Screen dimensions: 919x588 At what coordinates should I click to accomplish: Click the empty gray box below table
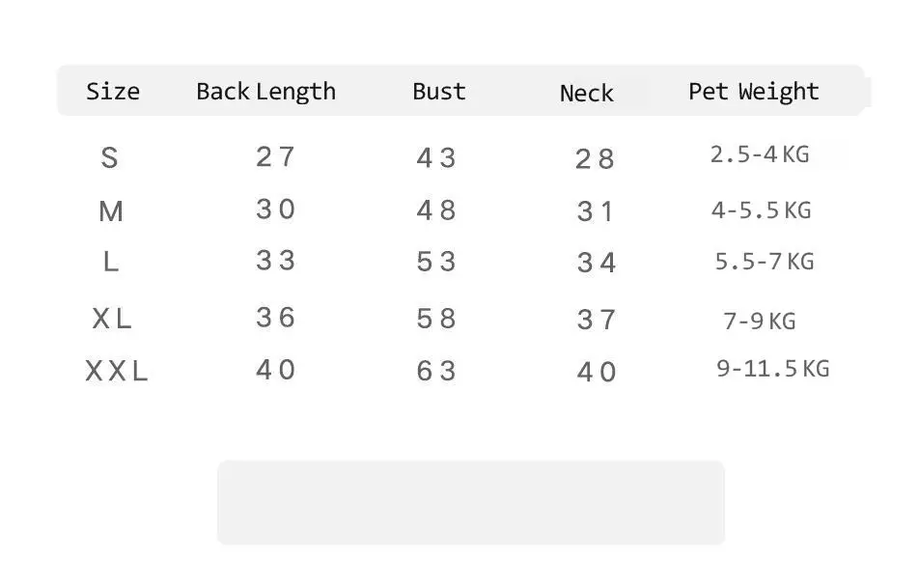click(x=471, y=502)
